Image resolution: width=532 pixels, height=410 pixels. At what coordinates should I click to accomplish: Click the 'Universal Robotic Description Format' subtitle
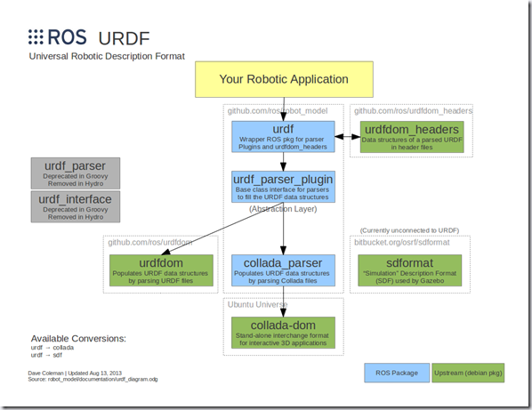(x=107, y=56)
